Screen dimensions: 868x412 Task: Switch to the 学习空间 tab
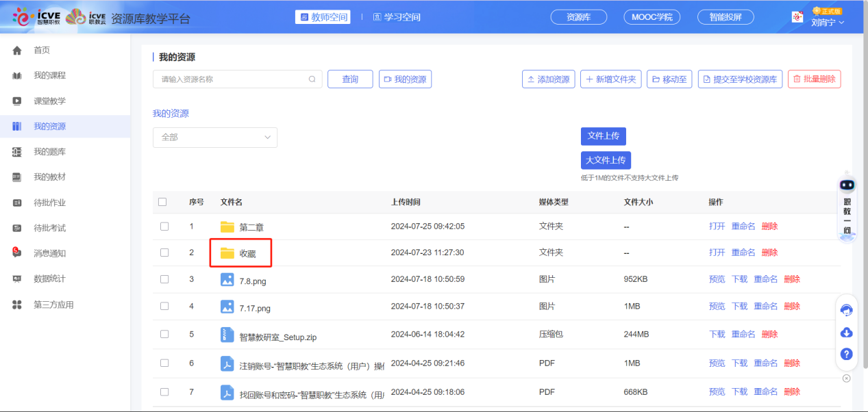click(399, 16)
